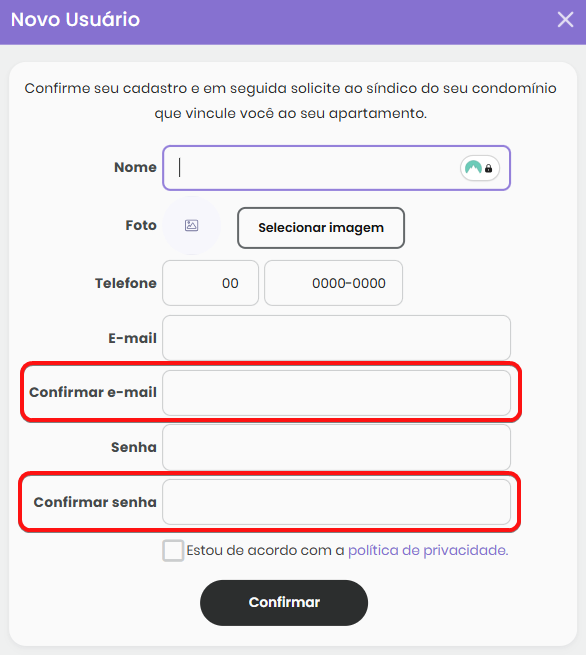The height and width of the screenshot is (655, 586).
Task: Click the Confirmar senha label text
Action: click(x=95, y=502)
